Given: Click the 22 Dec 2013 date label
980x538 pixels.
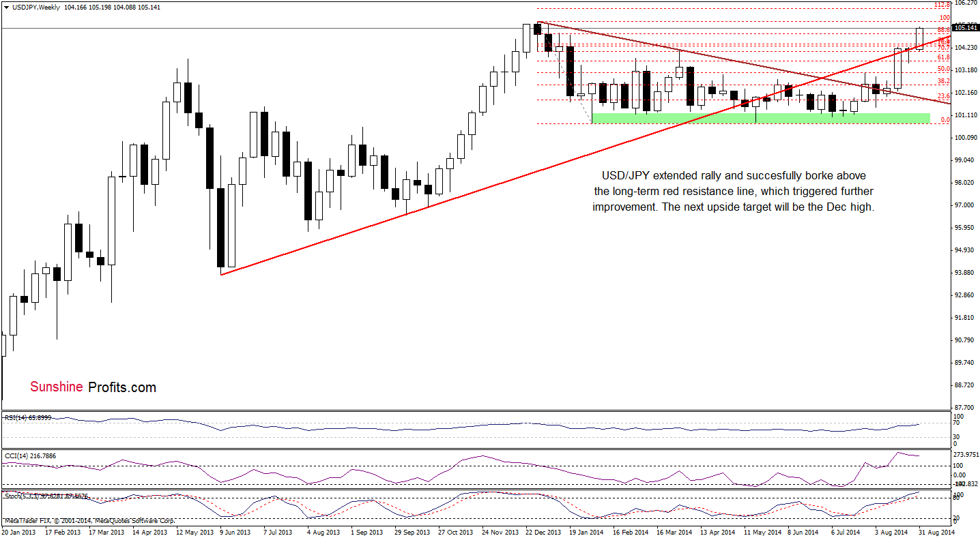Looking at the screenshot, I should pos(543,531).
